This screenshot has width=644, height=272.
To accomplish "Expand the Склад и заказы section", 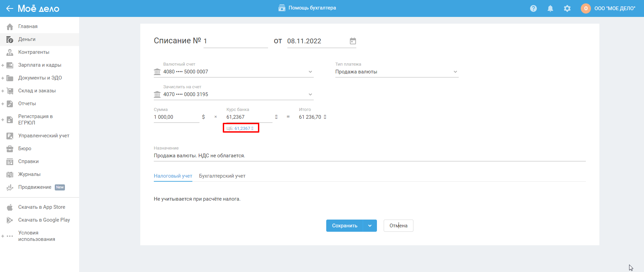I will pyautogui.click(x=3, y=91).
